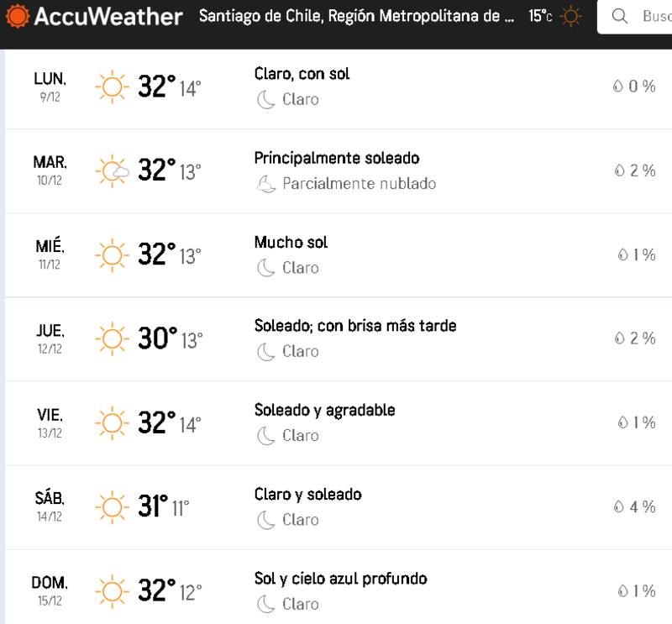Open Thursday's 'Soleado; con brisa más tarde' forecast

coord(354,325)
